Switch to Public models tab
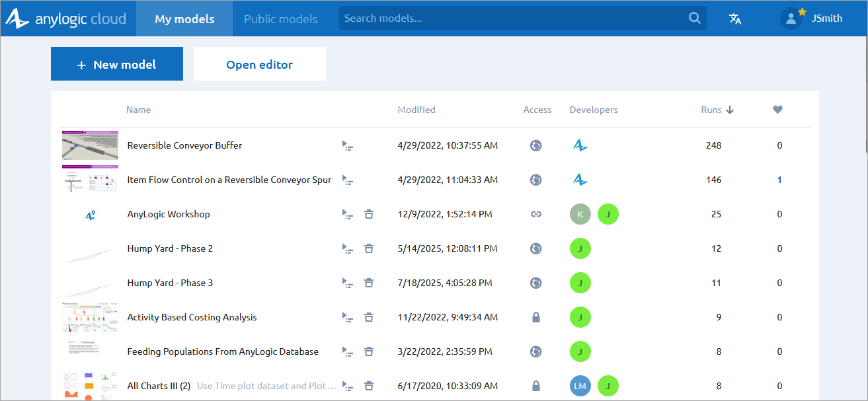 [x=280, y=18]
